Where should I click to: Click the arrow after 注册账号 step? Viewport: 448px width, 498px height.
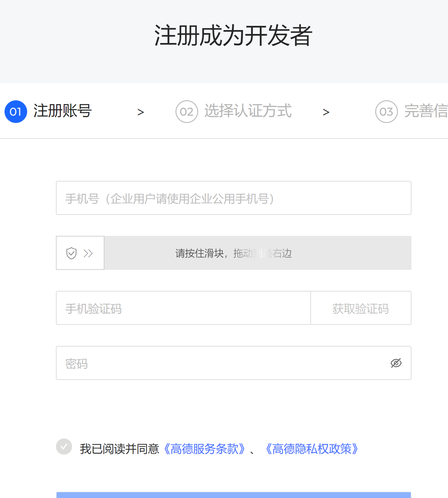coord(141,112)
